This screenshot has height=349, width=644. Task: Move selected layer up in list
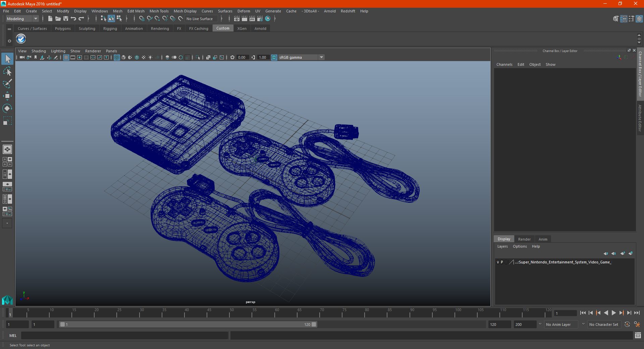(606, 253)
